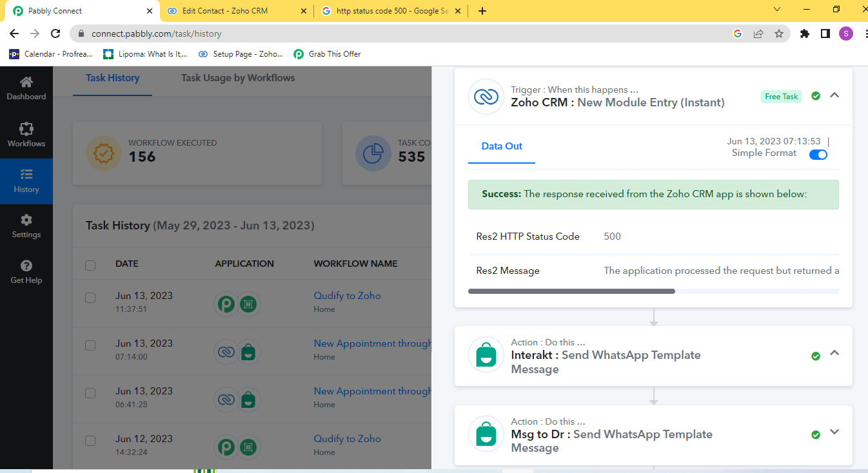Tick the select-all checkbox in table header
Viewport: 868px width, 473px height.
click(x=90, y=265)
